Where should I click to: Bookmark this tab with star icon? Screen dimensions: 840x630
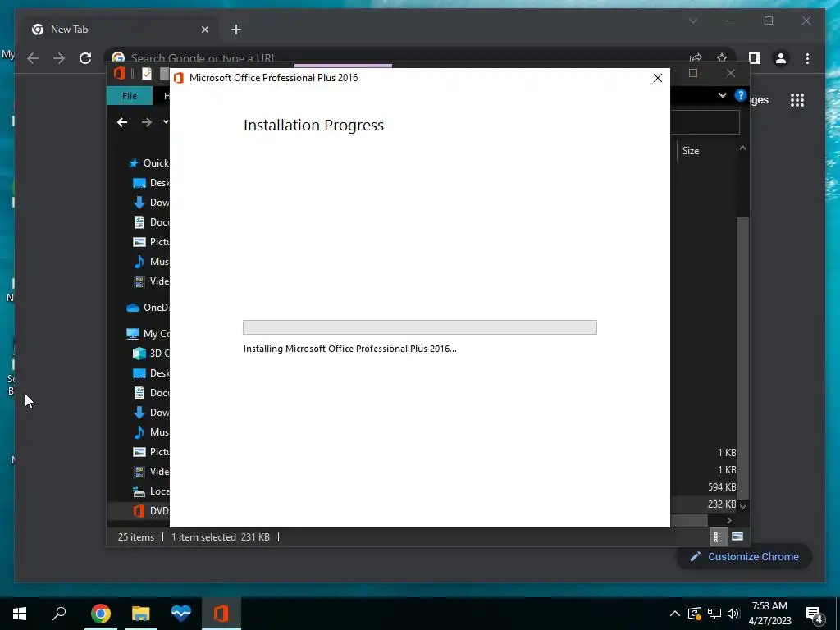click(x=722, y=57)
